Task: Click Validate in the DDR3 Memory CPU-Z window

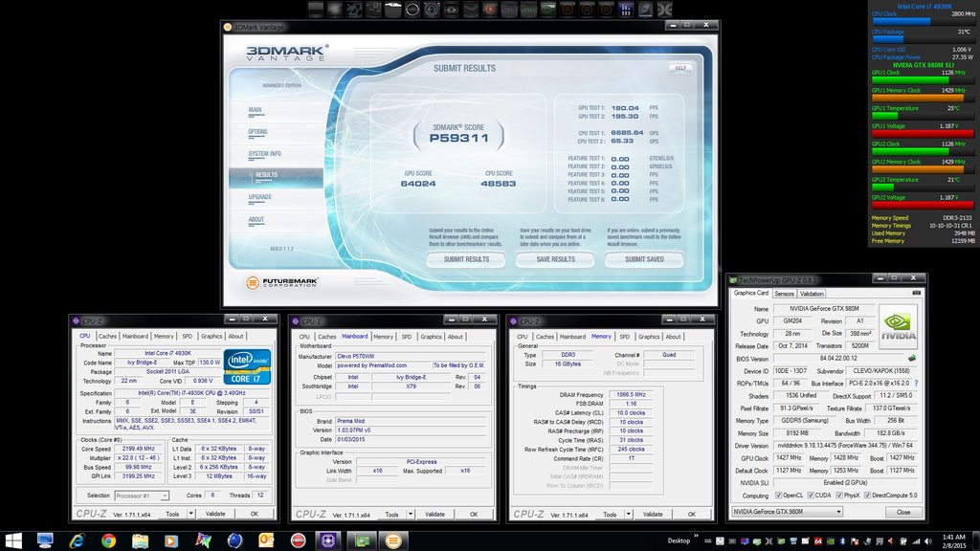Action: (653, 514)
